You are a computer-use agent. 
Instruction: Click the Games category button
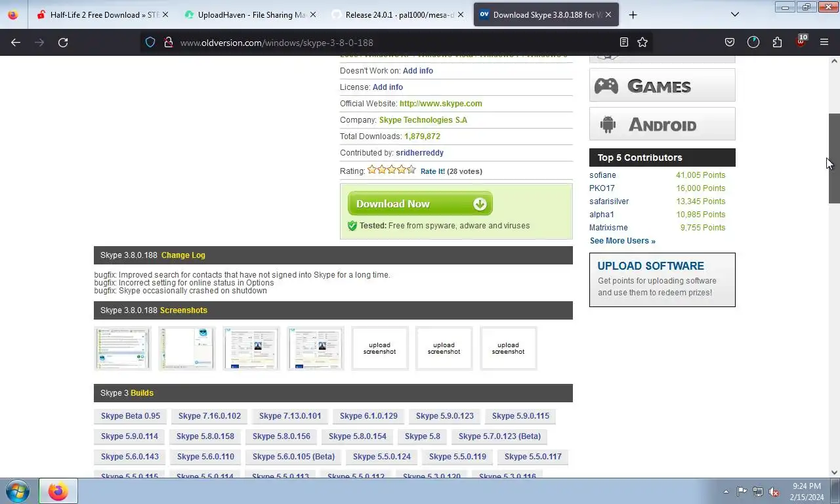[x=662, y=85]
